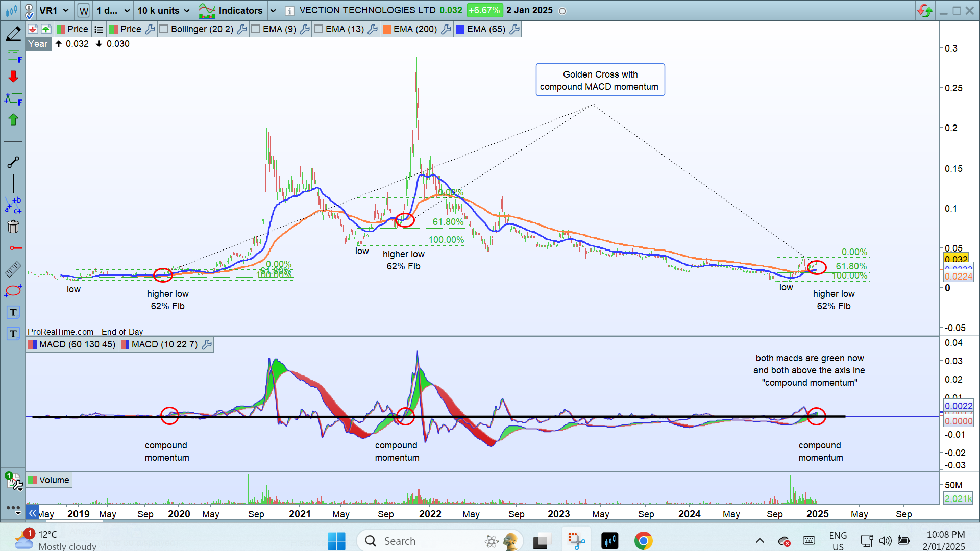Select the segment line tool

(x=13, y=162)
